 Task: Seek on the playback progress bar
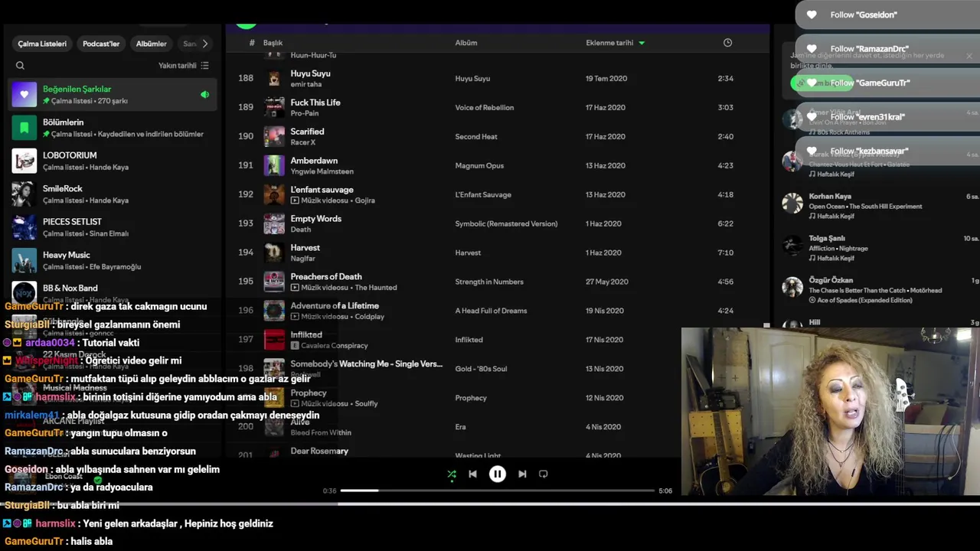498,491
